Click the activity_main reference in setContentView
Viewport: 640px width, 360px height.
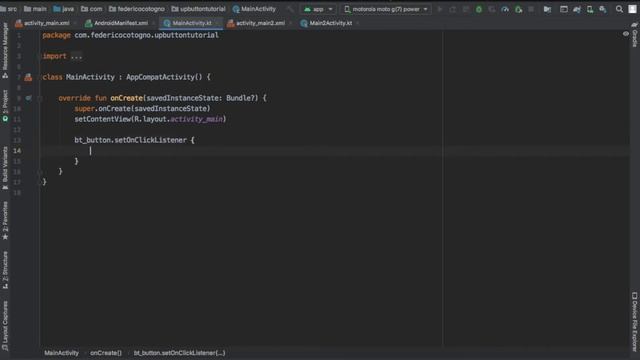(x=196, y=119)
